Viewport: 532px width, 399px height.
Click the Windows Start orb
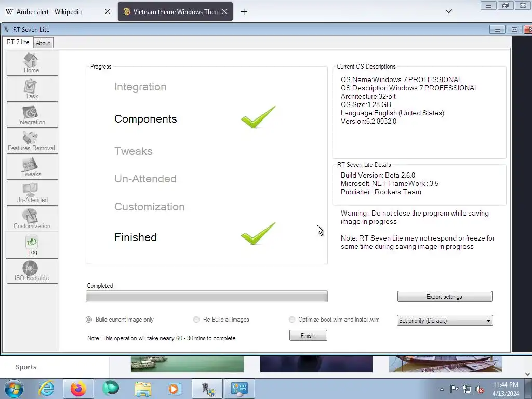click(14, 389)
